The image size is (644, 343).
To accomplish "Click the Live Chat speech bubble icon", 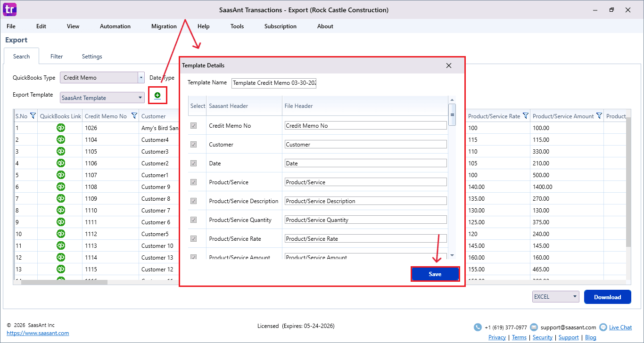I will pyautogui.click(x=603, y=327).
